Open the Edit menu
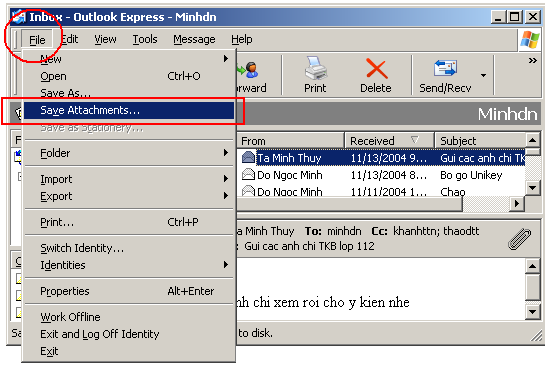547x366 pixels. coord(70,39)
